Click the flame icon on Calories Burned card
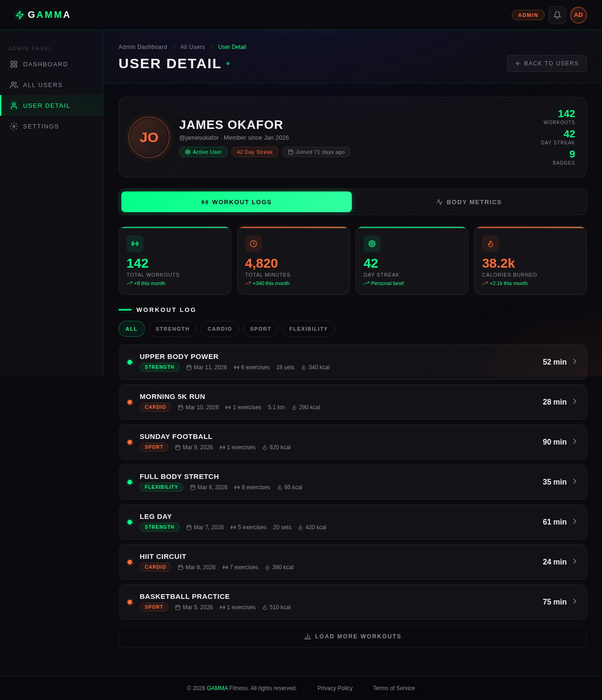This screenshot has width=602, height=700. click(491, 244)
